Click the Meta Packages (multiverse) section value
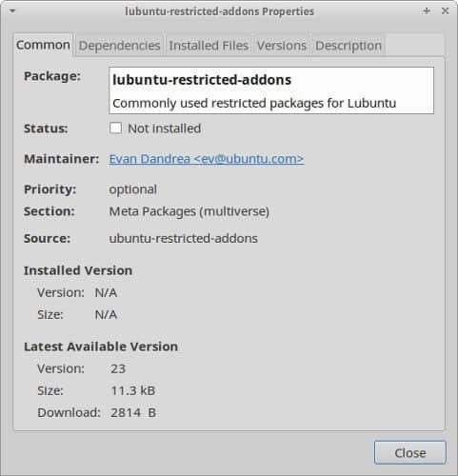The image size is (458, 476). coord(189,211)
